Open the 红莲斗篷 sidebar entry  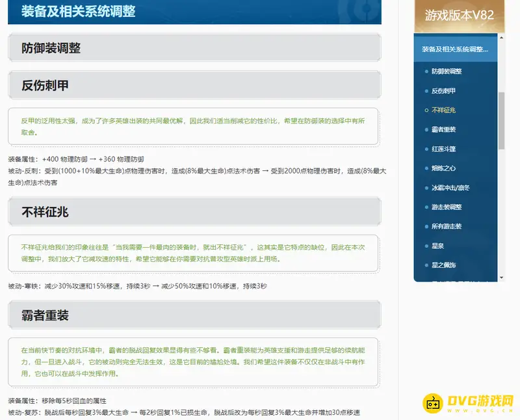point(444,150)
